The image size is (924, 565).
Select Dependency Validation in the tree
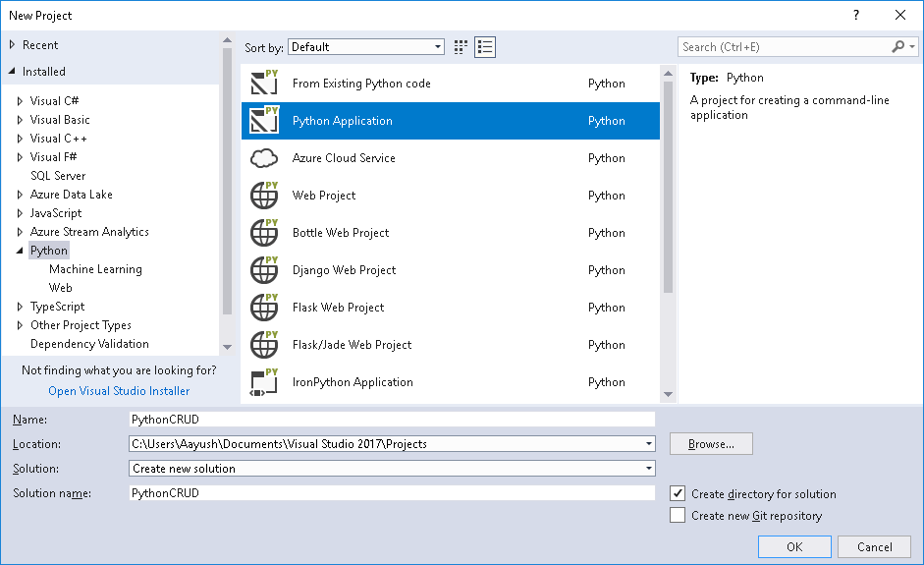coord(89,344)
